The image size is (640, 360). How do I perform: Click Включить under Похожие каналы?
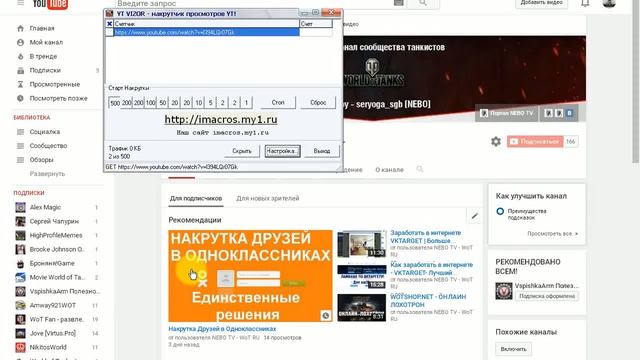click(513, 349)
